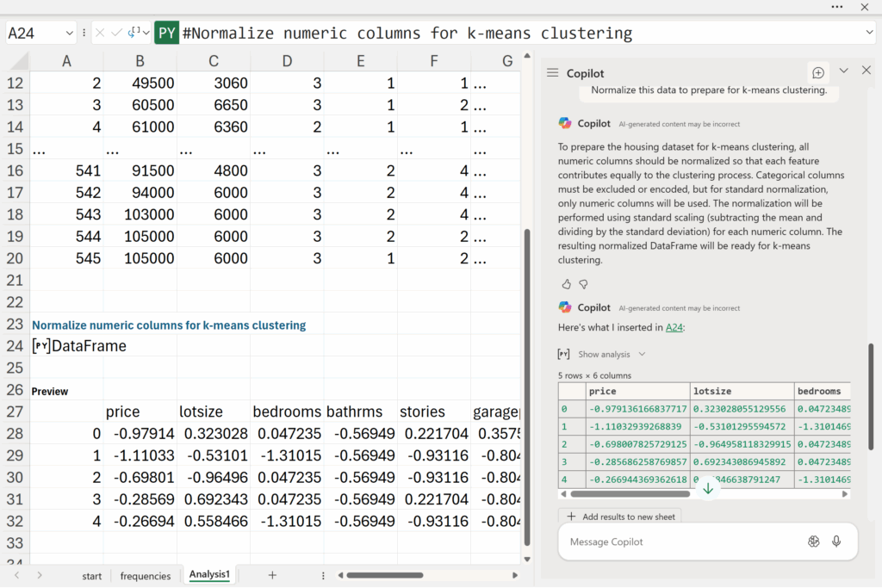Viewport: 882px width, 588px height.
Task: Click the microphone icon in message box
Action: click(835, 542)
